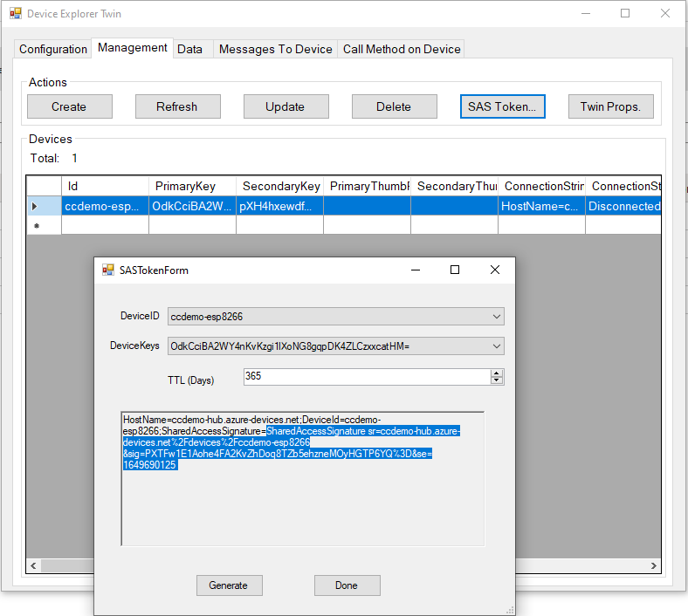The height and width of the screenshot is (616, 688).
Task: Click the ConnectionState column header
Action: tap(623, 187)
